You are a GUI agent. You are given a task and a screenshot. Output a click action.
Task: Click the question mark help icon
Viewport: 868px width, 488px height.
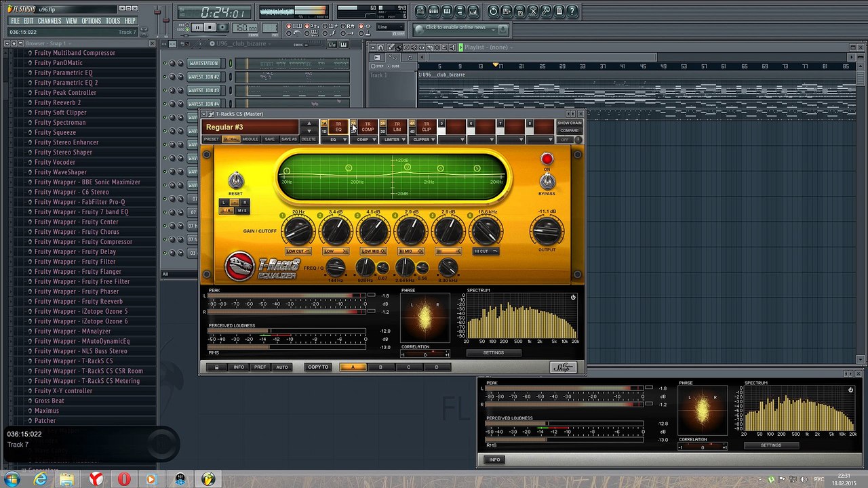(x=572, y=12)
